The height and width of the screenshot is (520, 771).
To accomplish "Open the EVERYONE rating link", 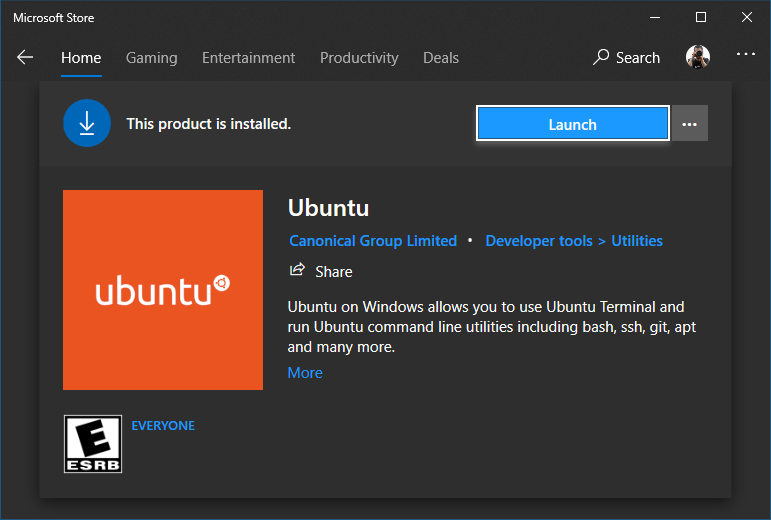I will click(x=163, y=426).
